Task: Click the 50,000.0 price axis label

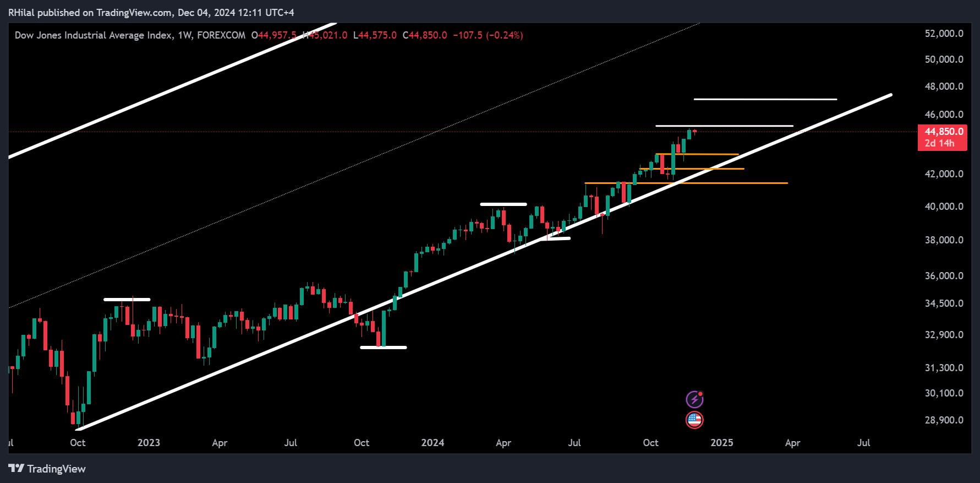Action: (x=944, y=59)
